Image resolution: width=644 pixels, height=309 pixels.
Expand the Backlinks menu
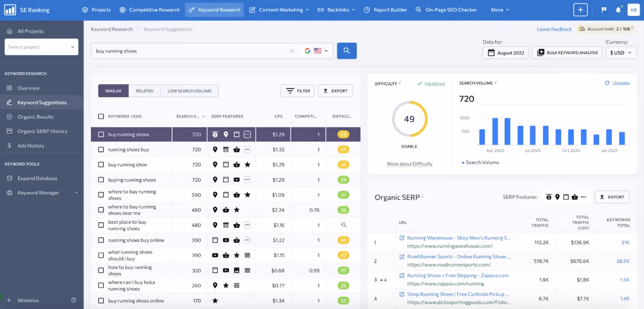336,10
